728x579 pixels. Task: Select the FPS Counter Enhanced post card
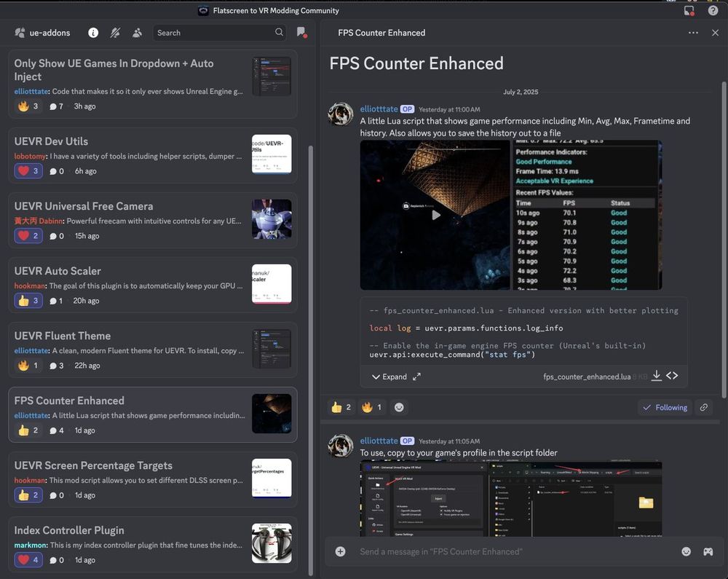[153, 414]
